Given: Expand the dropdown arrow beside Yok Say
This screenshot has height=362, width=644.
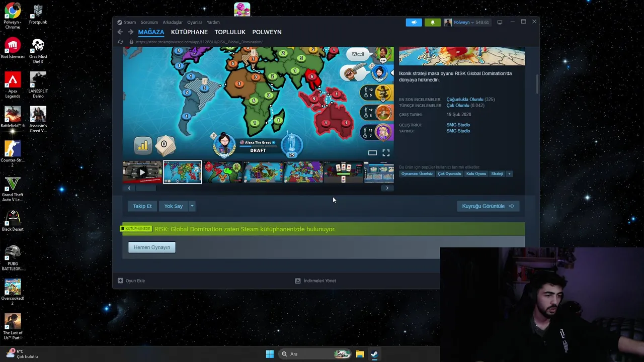Looking at the screenshot, I should click(x=192, y=206).
